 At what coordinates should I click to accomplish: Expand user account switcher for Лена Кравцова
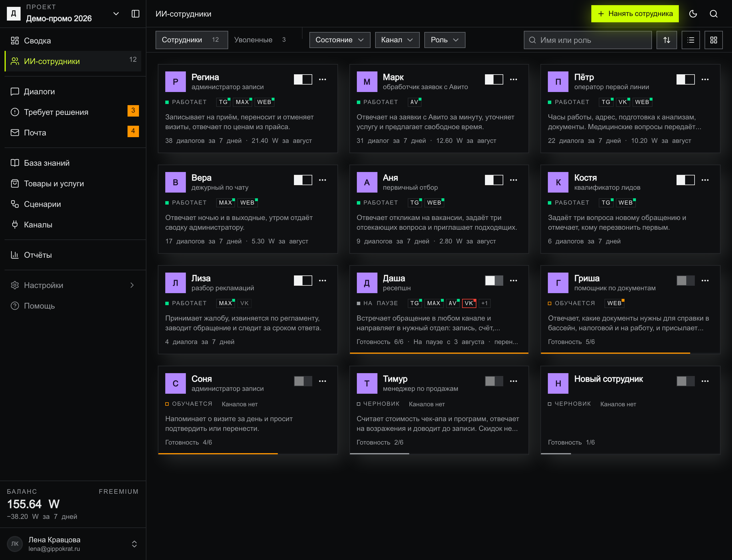(x=134, y=544)
